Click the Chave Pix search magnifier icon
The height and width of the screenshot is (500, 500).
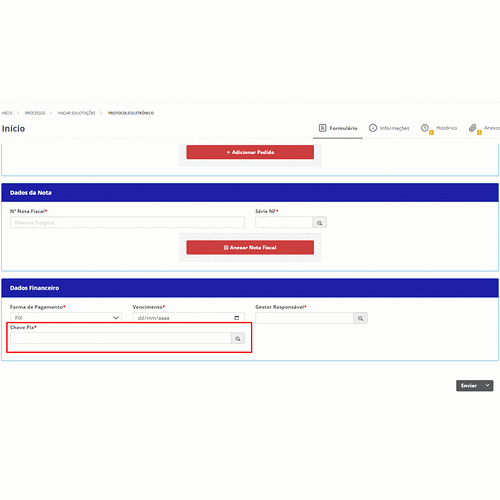(238, 338)
